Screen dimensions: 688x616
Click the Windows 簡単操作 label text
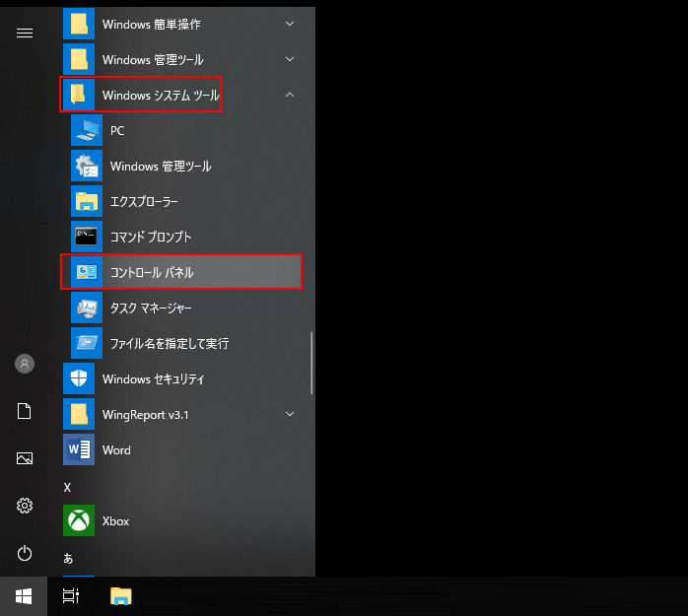point(152,24)
